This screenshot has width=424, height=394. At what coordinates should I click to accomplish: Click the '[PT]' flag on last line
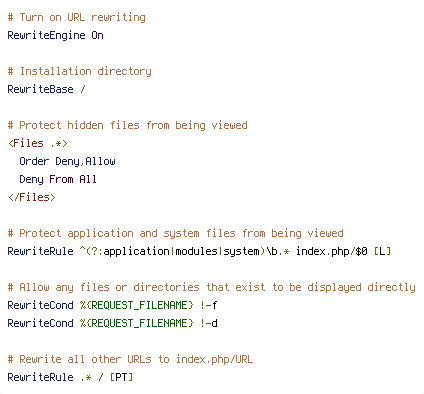pos(121,377)
